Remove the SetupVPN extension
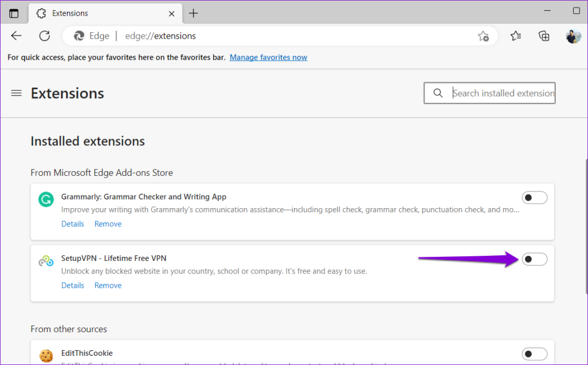The image size is (588, 365). 108,286
